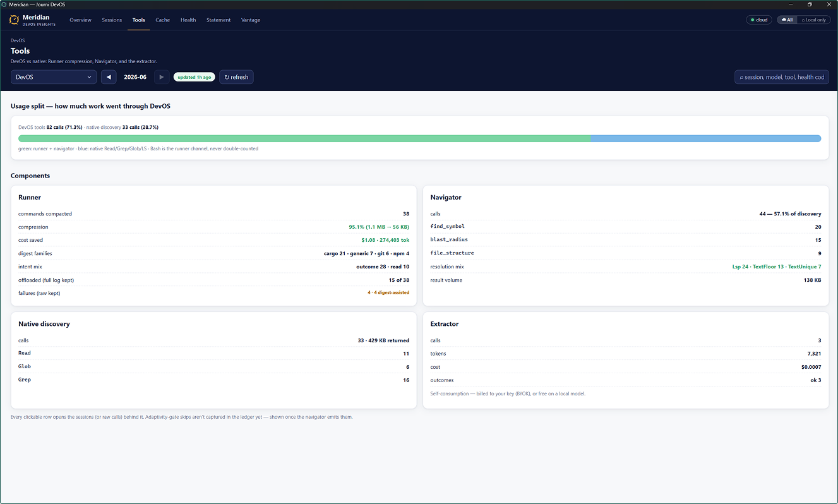Viewport: 838px width, 504px height.
Task: Go to previous month with left arrow
Action: (x=109, y=77)
